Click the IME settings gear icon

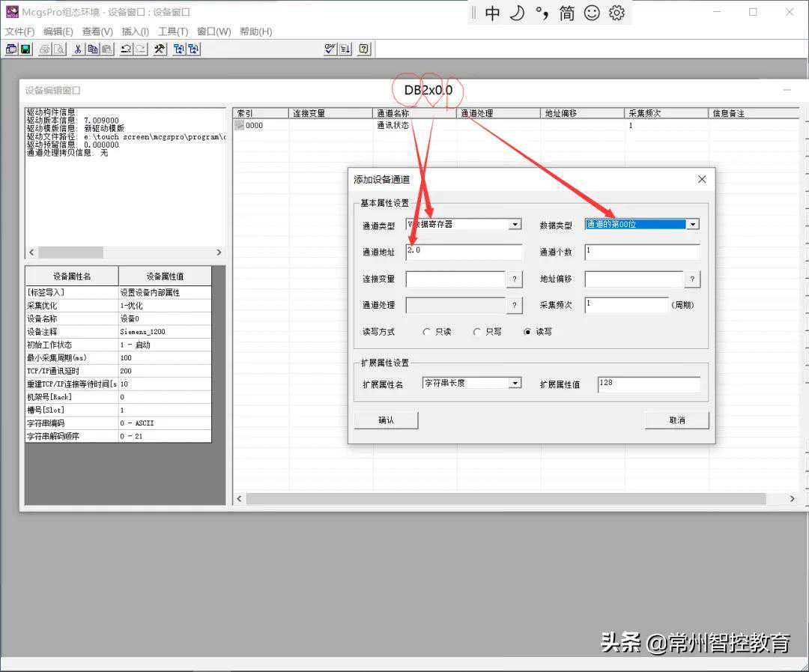616,13
